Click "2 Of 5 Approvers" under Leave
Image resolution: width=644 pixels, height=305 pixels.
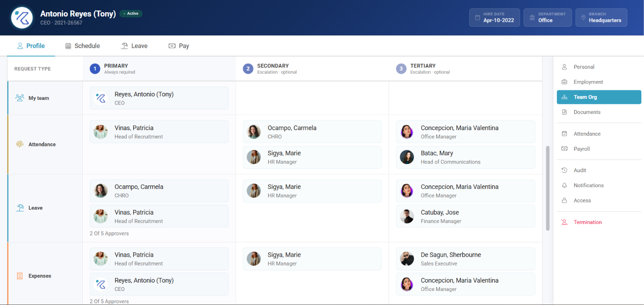pos(109,234)
